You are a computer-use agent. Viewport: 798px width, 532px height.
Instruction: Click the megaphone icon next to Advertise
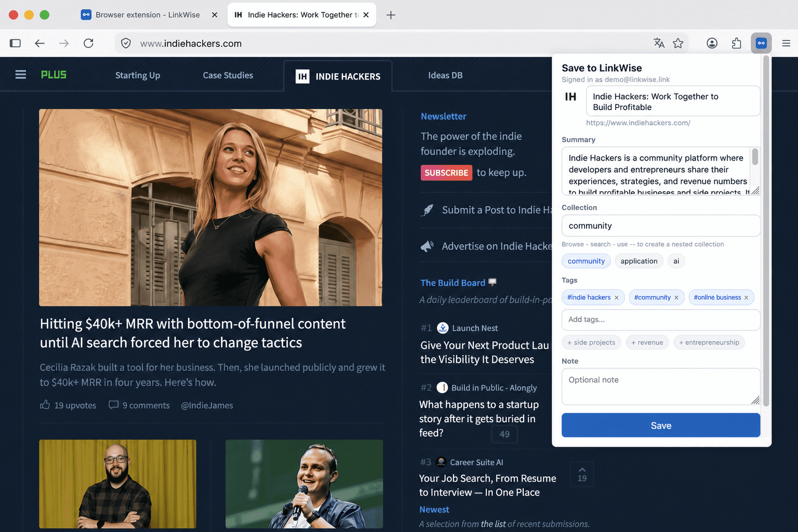click(x=427, y=246)
